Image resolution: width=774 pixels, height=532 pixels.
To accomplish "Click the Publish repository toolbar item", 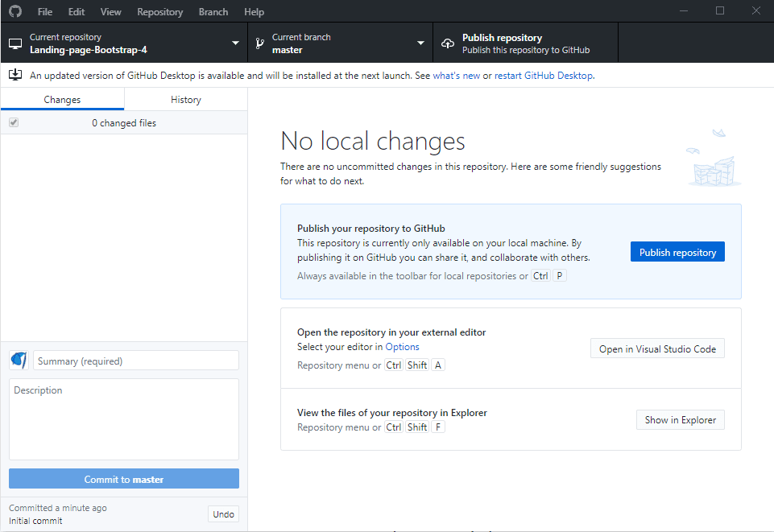I will click(526, 43).
